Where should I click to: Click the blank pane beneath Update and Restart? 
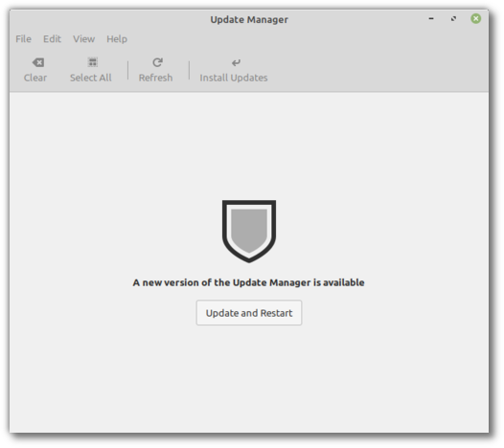point(249,379)
